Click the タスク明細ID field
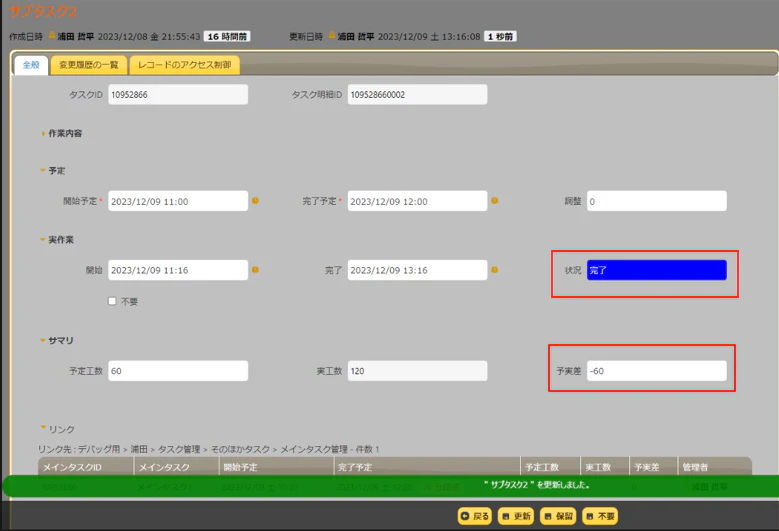 tap(417, 94)
